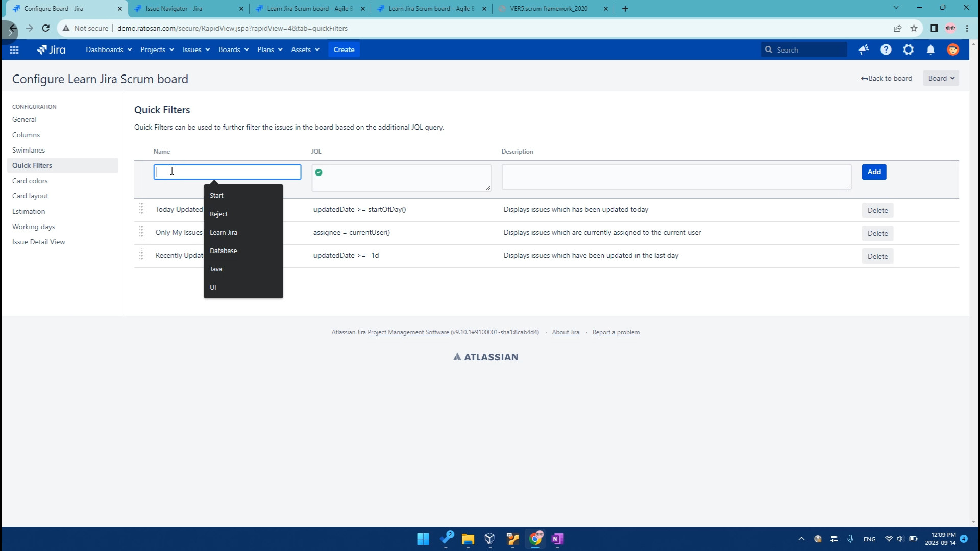Focus the JQL query text area
The height and width of the screenshot is (551, 980).
coord(401,178)
